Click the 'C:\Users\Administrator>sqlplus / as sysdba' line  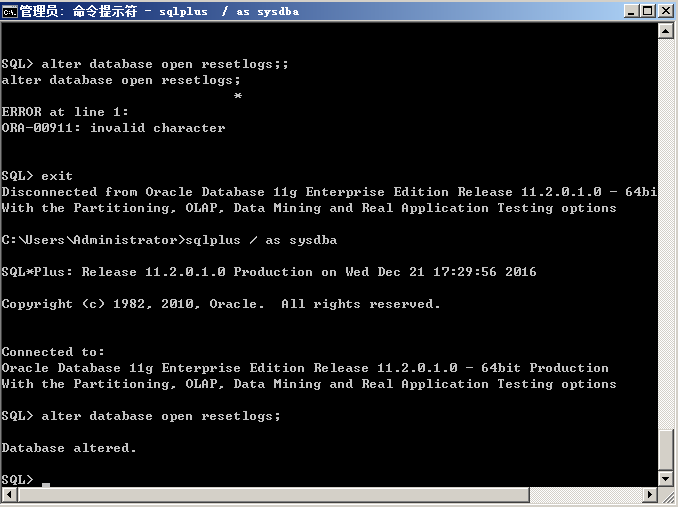169,240
